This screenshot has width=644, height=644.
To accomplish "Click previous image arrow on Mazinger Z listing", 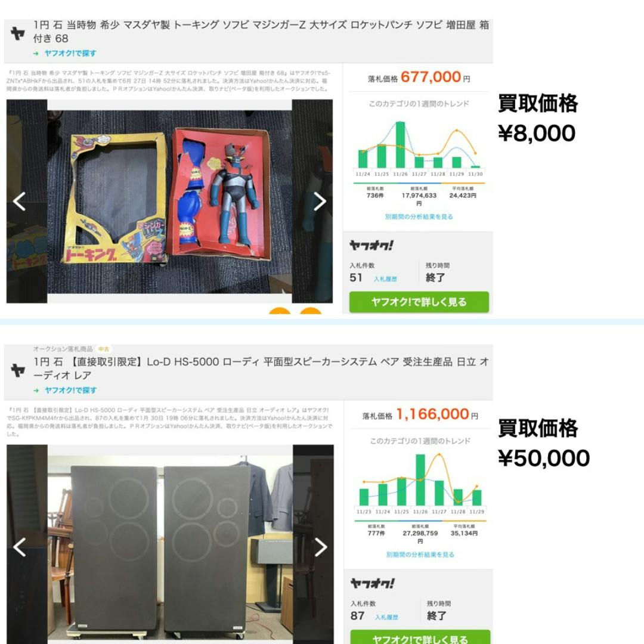I will [19, 202].
